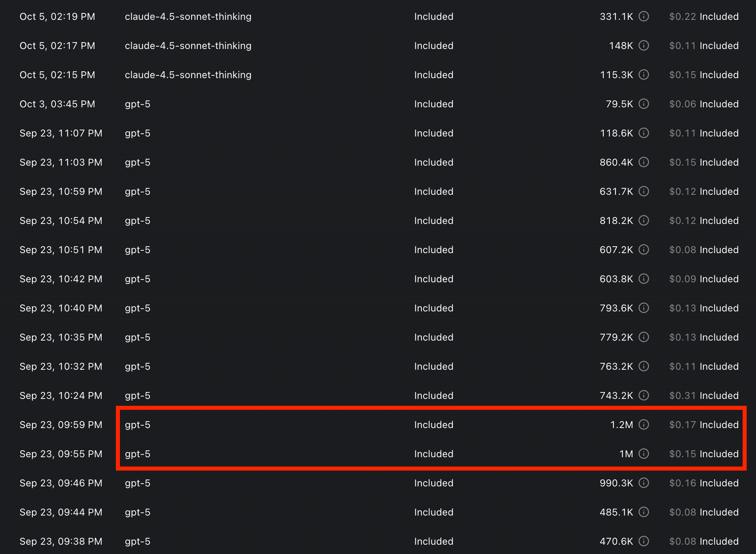Image resolution: width=756 pixels, height=554 pixels.
Task: Show token details for 860.4K row
Action: tap(644, 162)
